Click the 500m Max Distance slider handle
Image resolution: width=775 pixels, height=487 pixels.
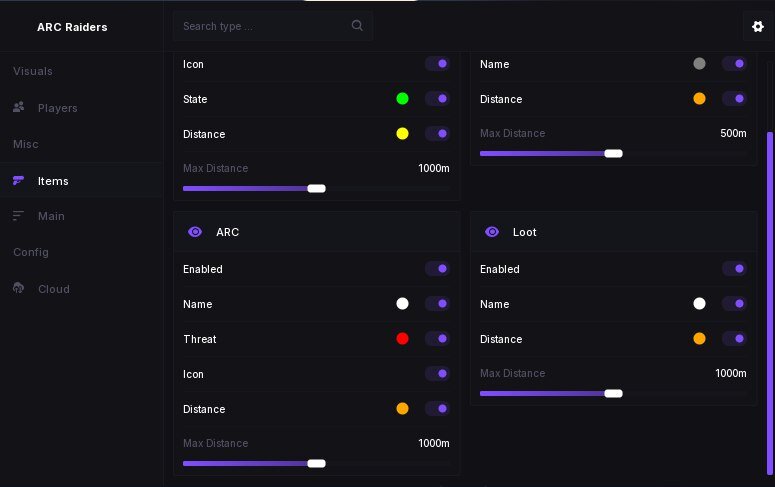613,153
